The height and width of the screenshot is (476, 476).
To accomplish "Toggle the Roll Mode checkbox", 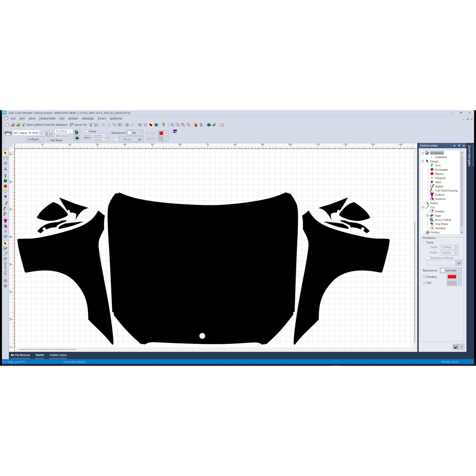I will 48,140.
